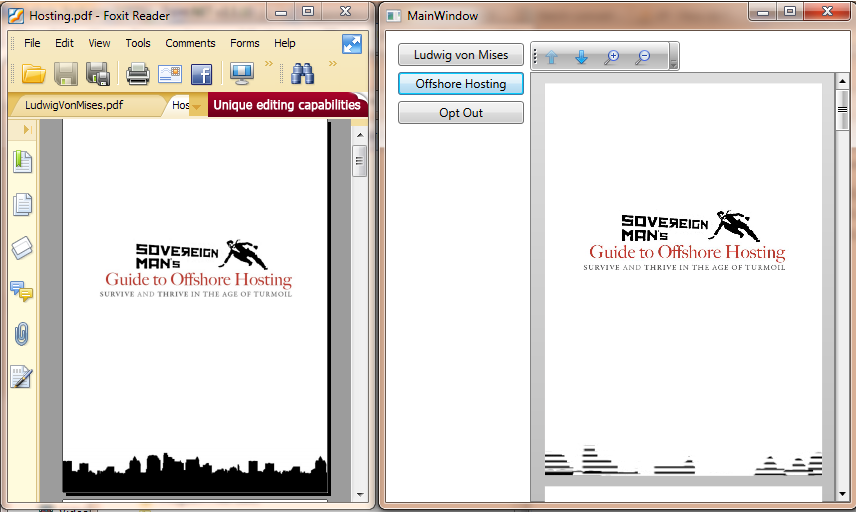Image resolution: width=856 pixels, height=512 pixels.
Task: Expand the toolbar overflow chevron after binoculars
Action: pos(332,64)
